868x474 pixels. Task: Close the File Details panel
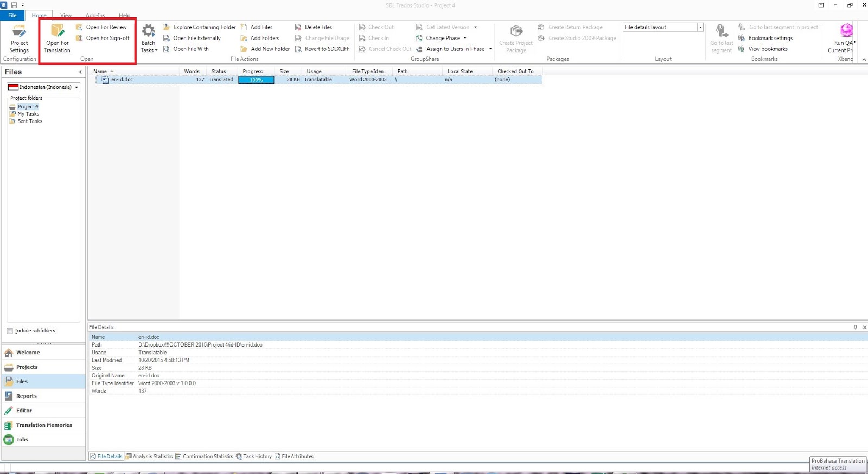(x=865, y=327)
